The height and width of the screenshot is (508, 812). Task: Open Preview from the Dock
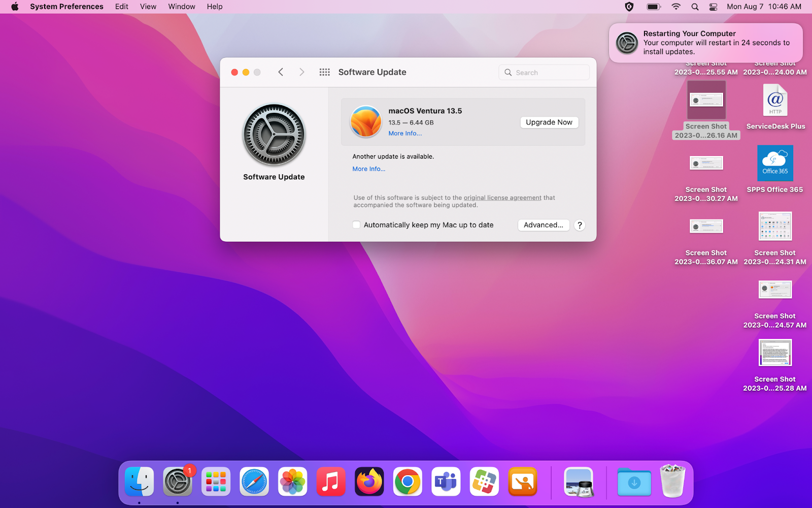click(579, 482)
